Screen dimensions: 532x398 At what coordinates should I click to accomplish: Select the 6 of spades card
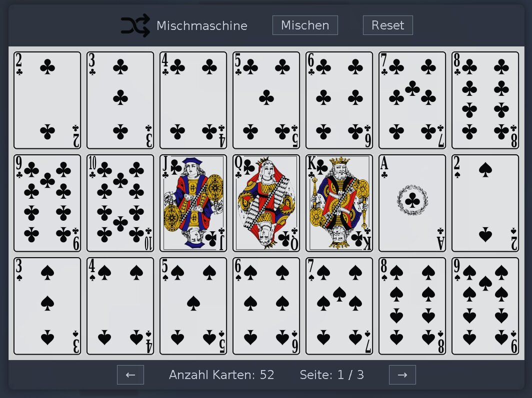point(266,306)
